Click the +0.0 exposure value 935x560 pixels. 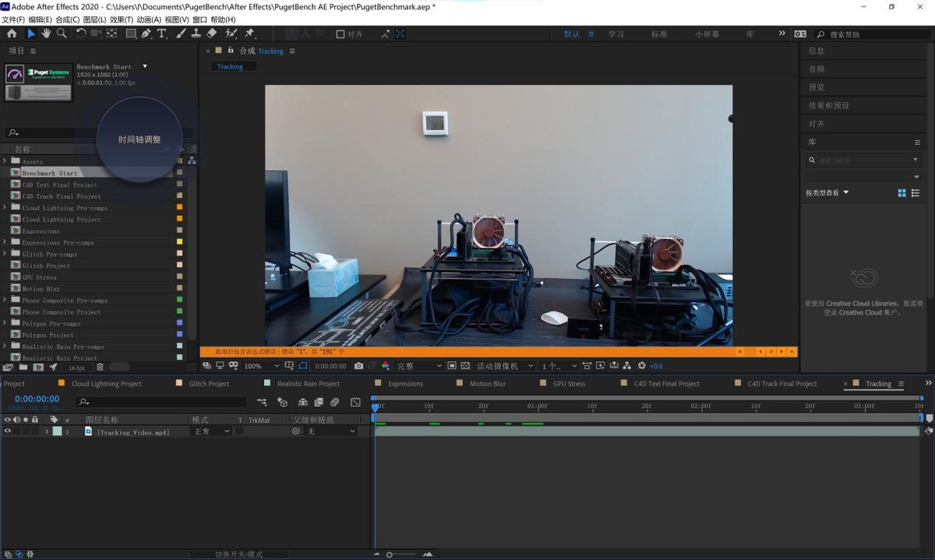tap(656, 366)
